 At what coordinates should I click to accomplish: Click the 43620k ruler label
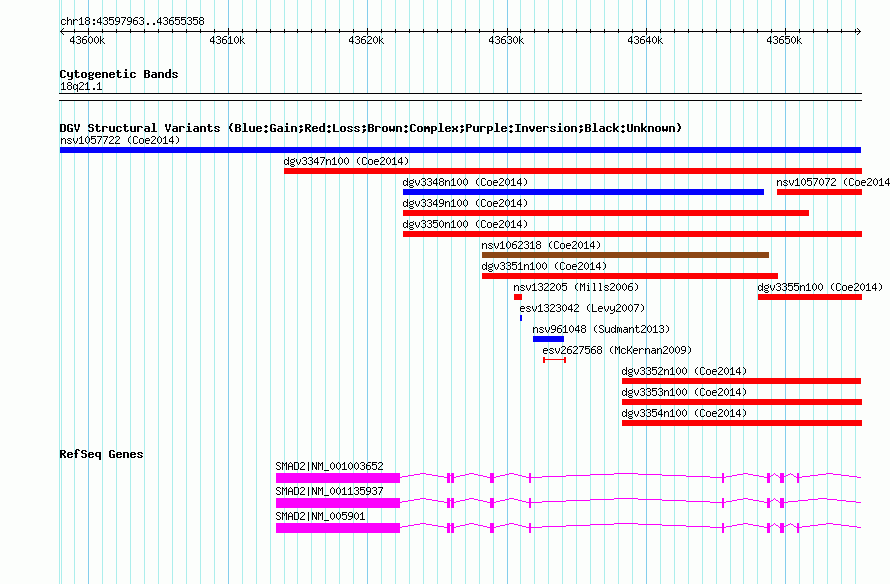[366, 40]
